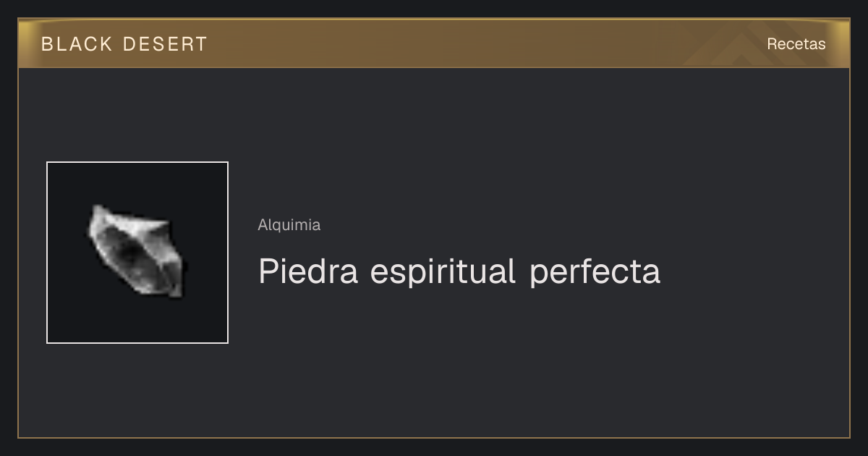This screenshot has height=456, width=868.
Task: View the Alquimia recipe category
Action: [289, 225]
